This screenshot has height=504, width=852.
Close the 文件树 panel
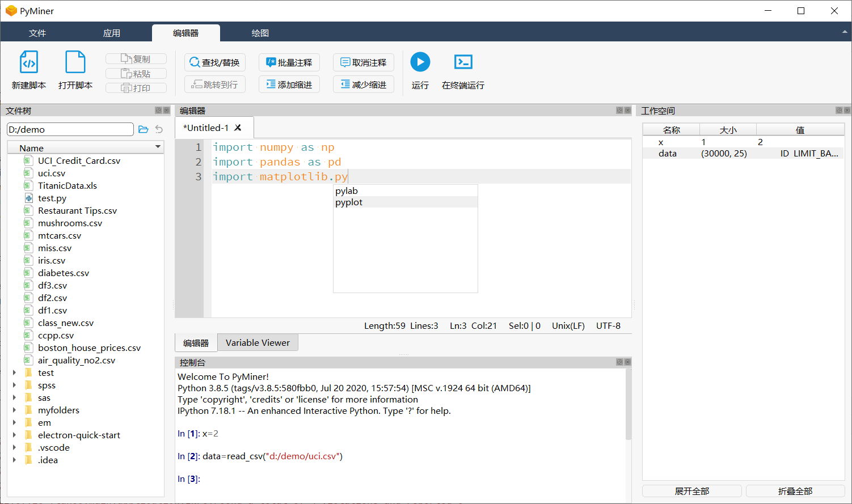(x=166, y=111)
